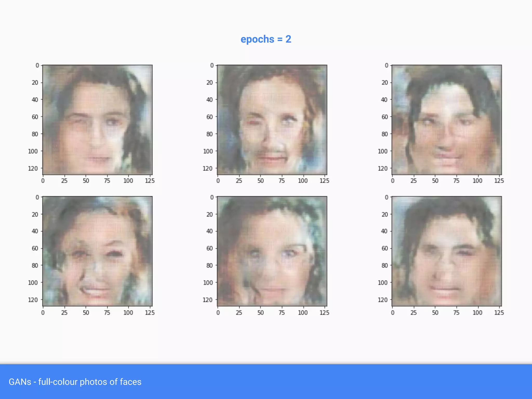
Task: Click y-axis tick '60' of top-left plot
Action: click(x=35, y=117)
